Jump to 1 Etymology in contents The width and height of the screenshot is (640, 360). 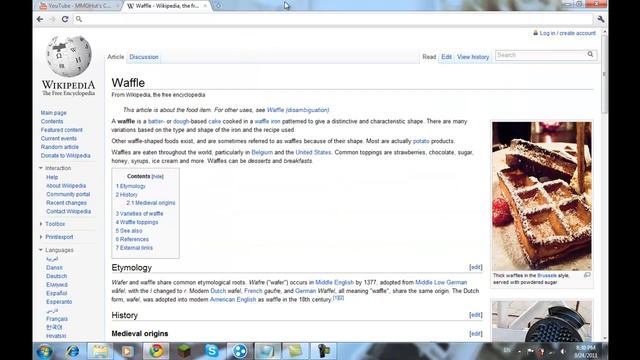pyautogui.click(x=131, y=186)
